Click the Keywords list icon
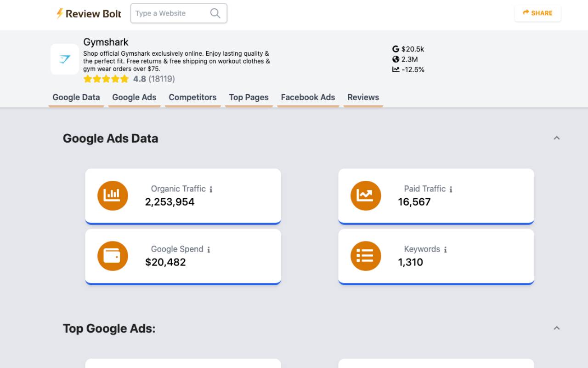The height and width of the screenshot is (368, 588). pos(366,256)
